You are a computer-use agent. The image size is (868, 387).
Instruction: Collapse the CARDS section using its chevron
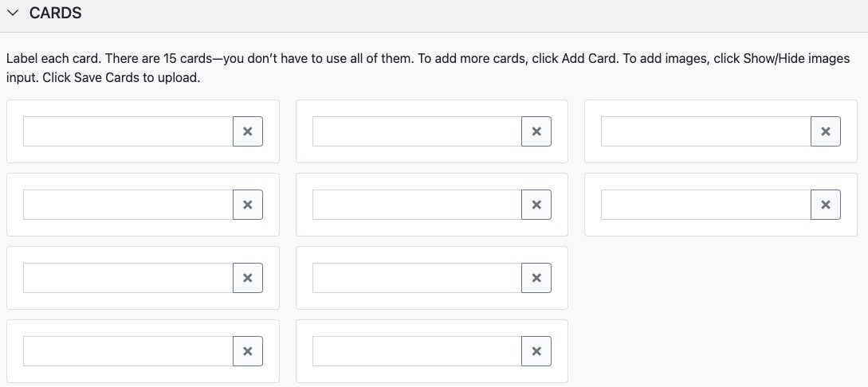[x=14, y=13]
